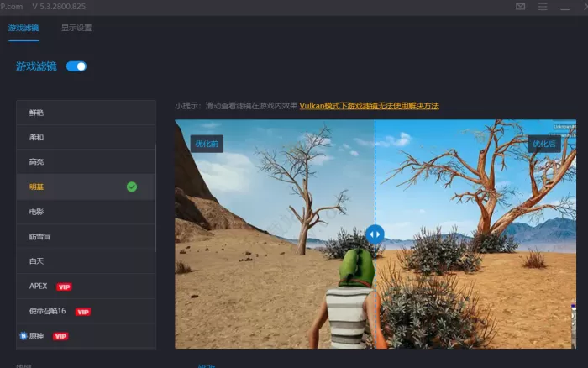Click the filter list scrollbar
Screen dimensions: 588x368
[x=155, y=197]
